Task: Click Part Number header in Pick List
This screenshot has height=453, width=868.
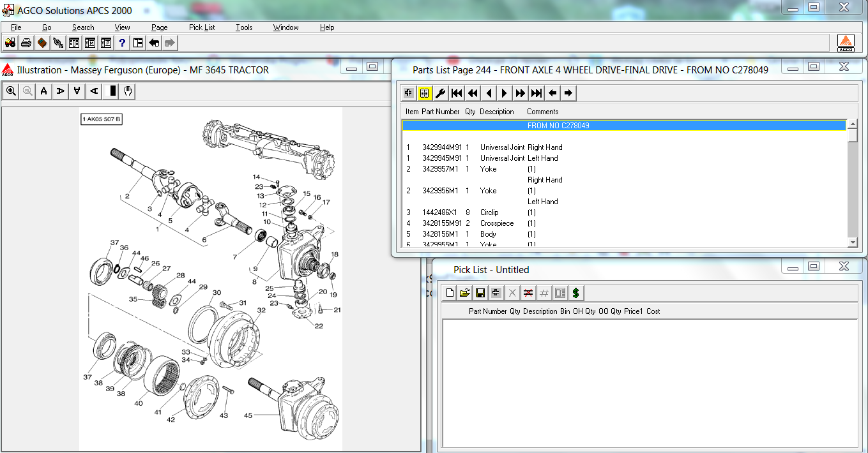Action: (487, 311)
